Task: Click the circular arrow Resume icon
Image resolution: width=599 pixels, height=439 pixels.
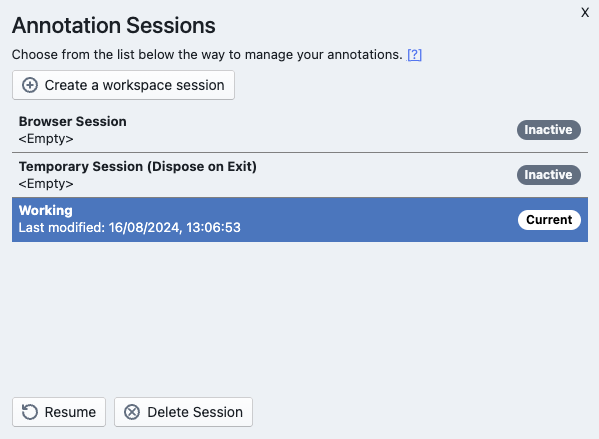Action: 30,412
